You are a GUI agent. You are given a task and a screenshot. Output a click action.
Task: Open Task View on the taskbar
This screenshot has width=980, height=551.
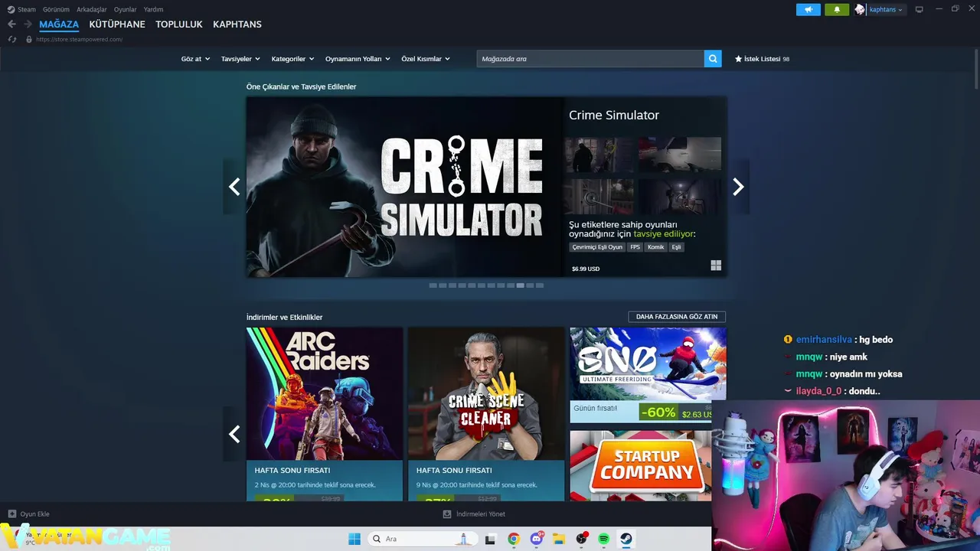click(x=491, y=539)
